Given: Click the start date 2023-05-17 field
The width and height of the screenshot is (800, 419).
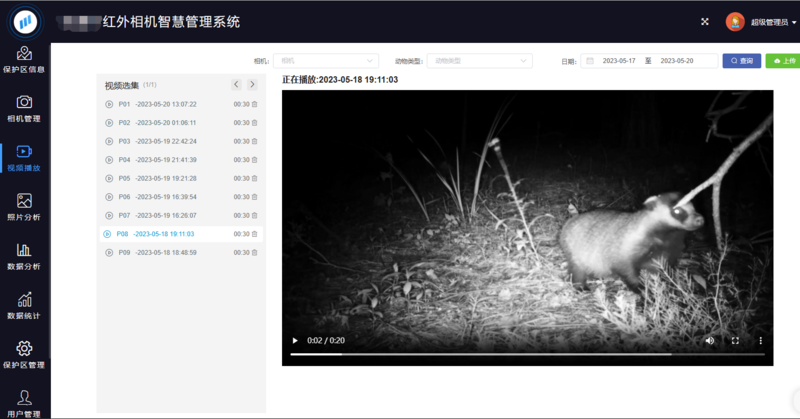Looking at the screenshot, I should click(619, 61).
